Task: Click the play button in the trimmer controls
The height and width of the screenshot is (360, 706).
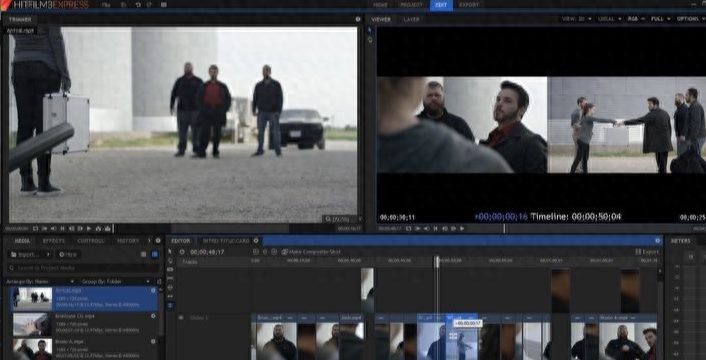Action: coord(89,229)
